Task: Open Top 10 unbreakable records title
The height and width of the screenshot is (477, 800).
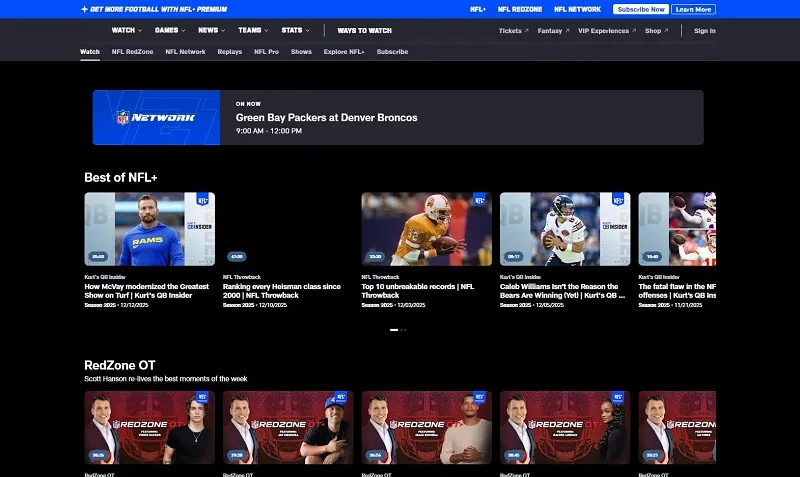Action: (418, 291)
